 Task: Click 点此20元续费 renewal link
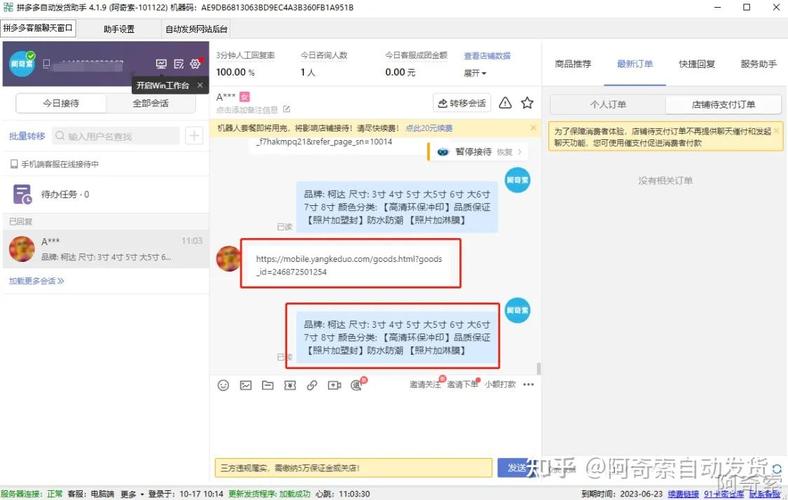pos(429,128)
